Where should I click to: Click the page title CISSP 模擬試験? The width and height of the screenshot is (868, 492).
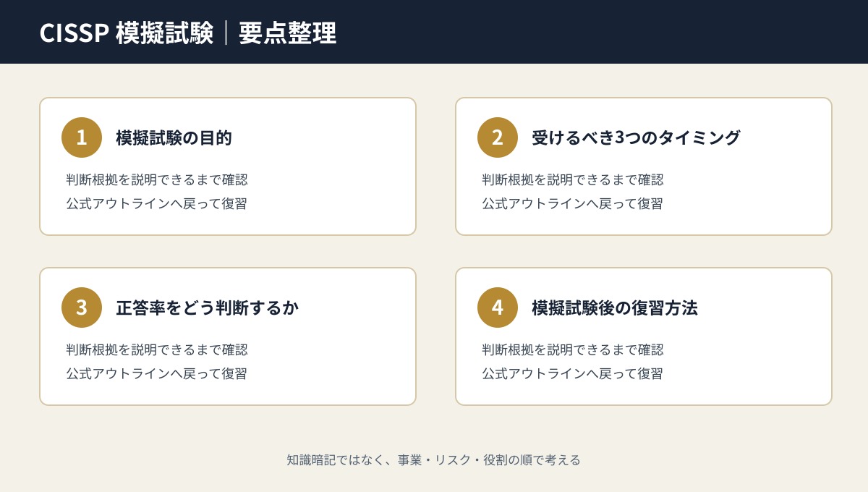(127, 33)
